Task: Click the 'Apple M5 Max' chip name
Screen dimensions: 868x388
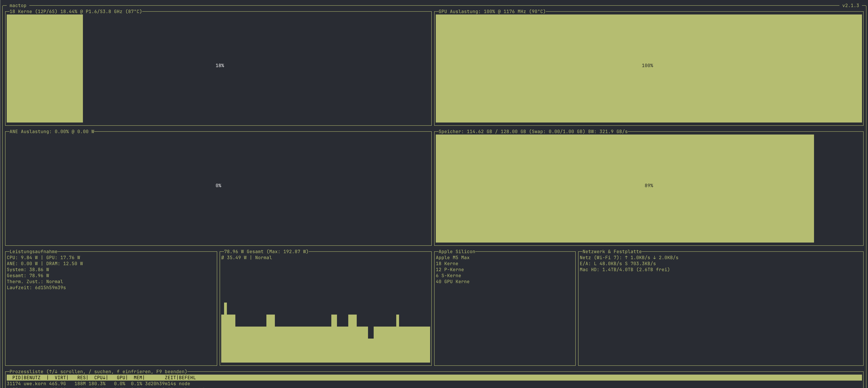Action: [453, 258]
